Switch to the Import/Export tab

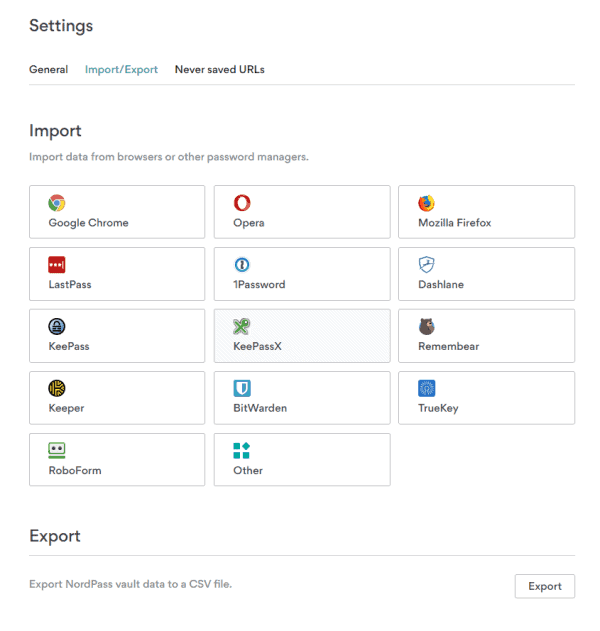(x=121, y=70)
